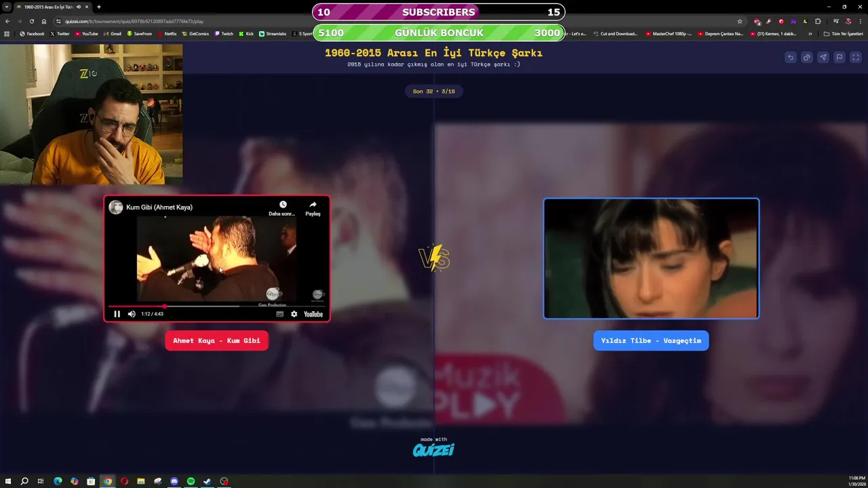Image resolution: width=868 pixels, height=488 pixels.
Task: Share the quiz with the paper plane icon
Action: click(x=823, y=58)
